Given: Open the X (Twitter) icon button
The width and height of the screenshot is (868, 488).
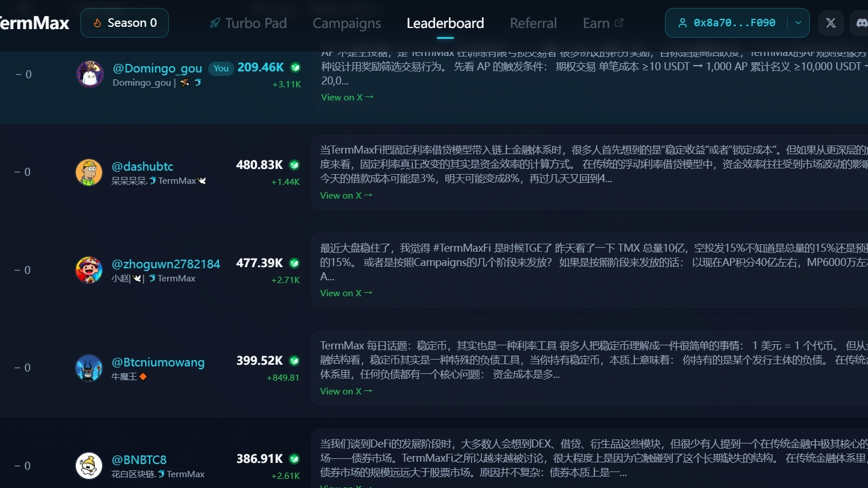Looking at the screenshot, I should (831, 23).
